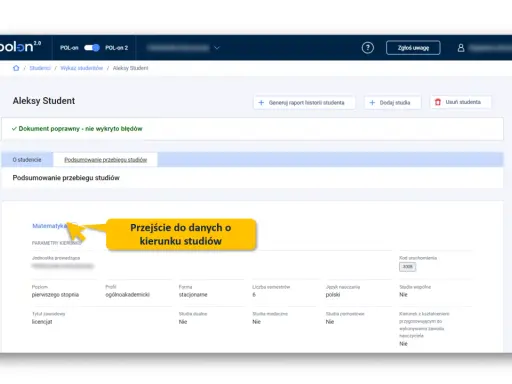
Task: Click the Dodaj studia button
Action: 392,102
